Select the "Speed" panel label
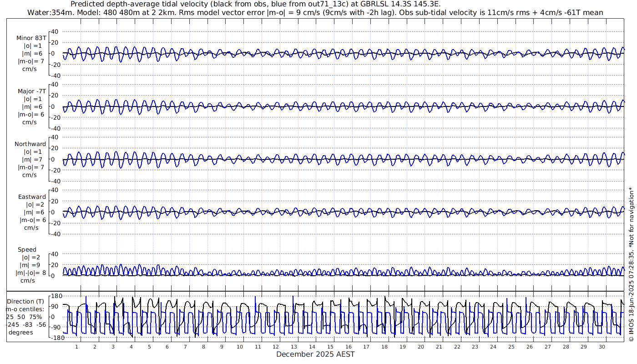The height and width of the screenshot is (364, 637). coord(27,250)
